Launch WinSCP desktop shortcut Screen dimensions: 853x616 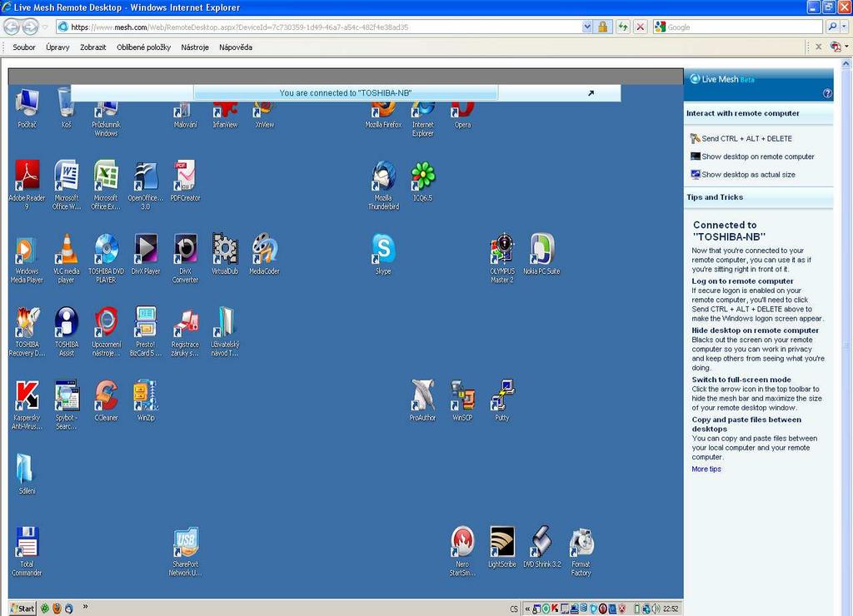click(462, 401)
